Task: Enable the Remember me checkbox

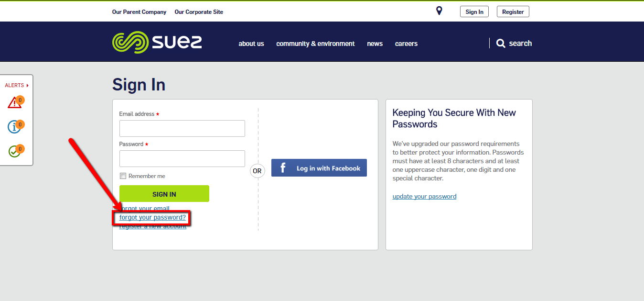Action: [x=123, y=176]
